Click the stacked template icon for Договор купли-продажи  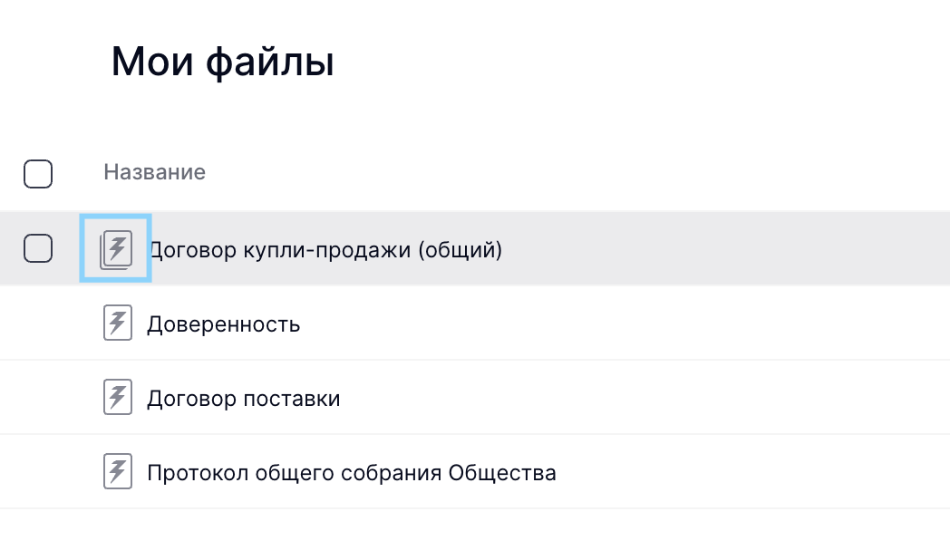click(x=116, y=249)
